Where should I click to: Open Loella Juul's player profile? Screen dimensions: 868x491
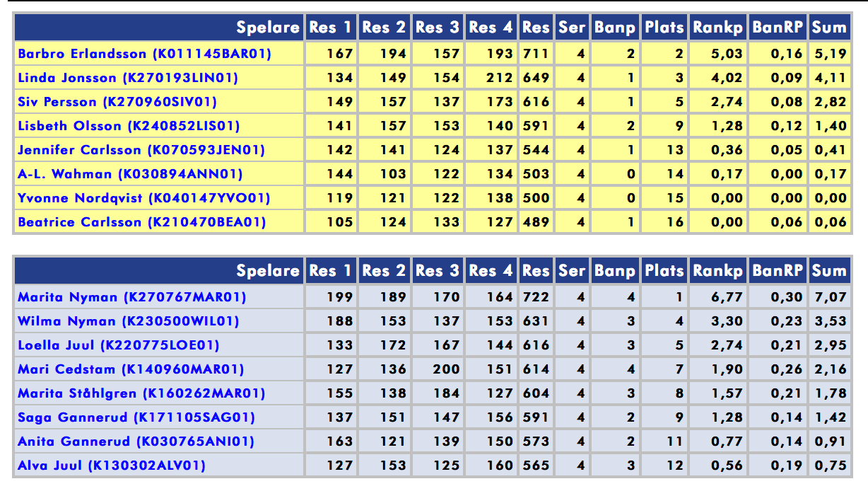pyautogui.click(x=119, y=345)
